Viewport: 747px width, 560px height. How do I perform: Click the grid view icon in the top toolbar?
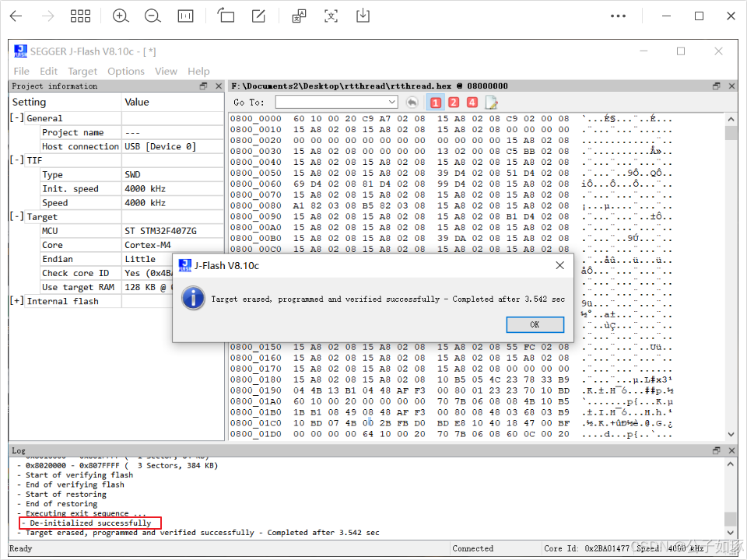point(81,16)
